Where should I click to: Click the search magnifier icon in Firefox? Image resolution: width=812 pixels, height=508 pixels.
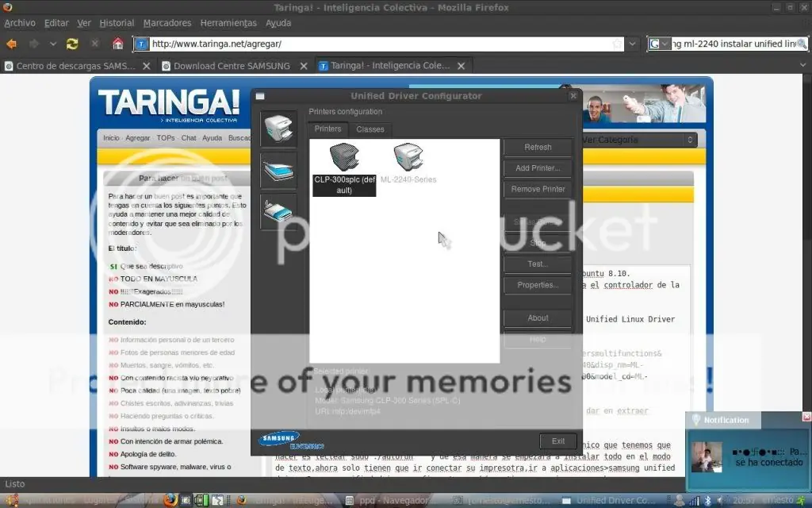802,44
